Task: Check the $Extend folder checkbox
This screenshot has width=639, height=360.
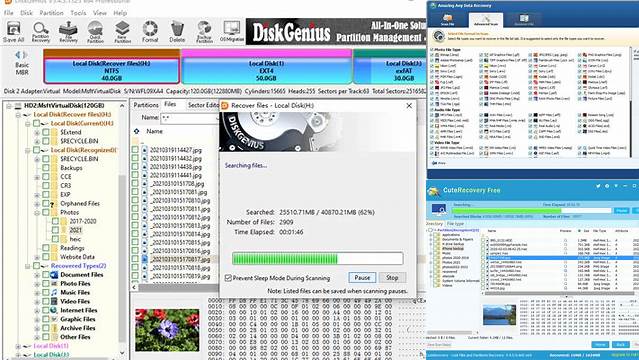Action: click(x=46, y=132)
